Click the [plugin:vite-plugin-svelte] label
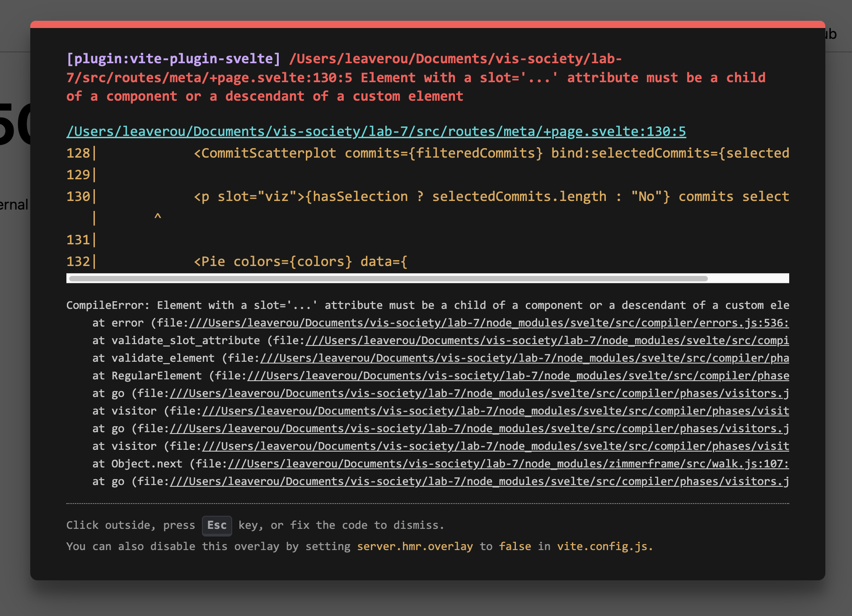Image resolution: width=852 pixels, height=616 pixels. click(173, 59)
